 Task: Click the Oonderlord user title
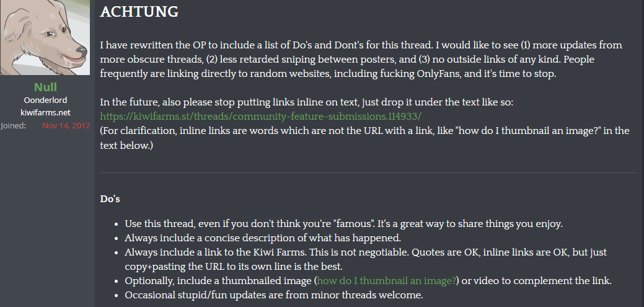[x=45, y=100]
